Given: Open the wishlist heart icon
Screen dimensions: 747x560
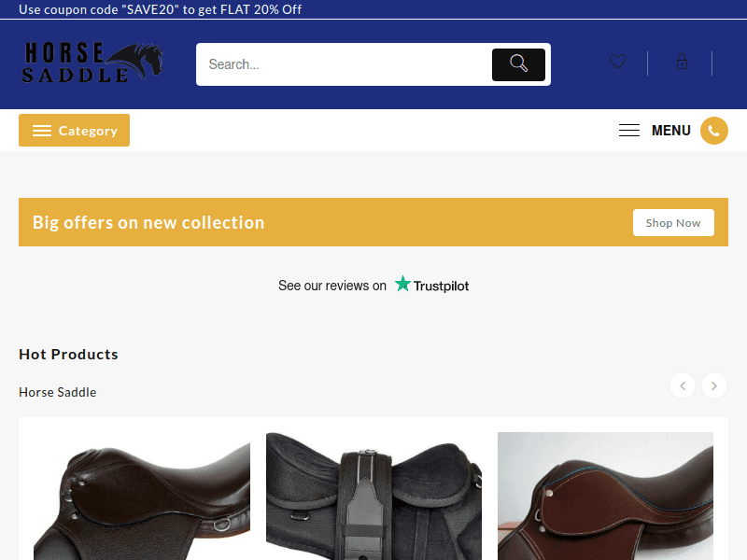Looking at the screenshot, I should point(618,62).
